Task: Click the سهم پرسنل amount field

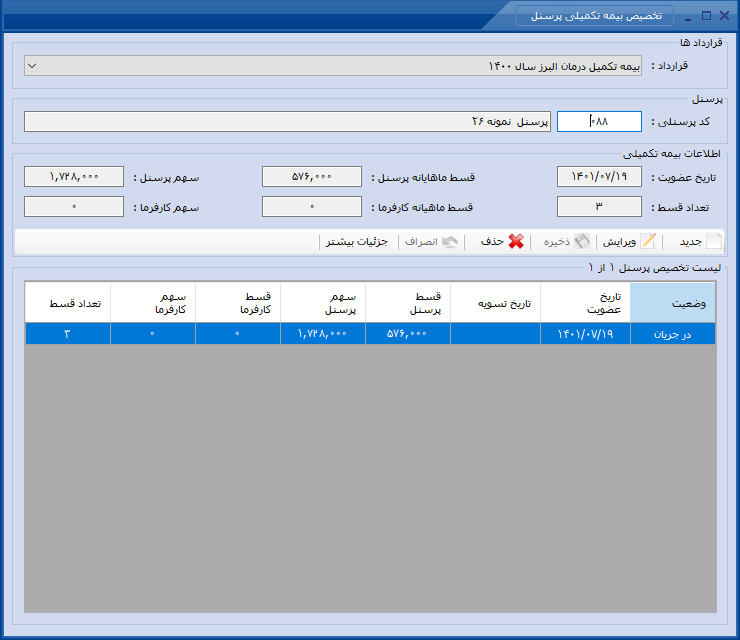Action: click(x=74, y=177)
